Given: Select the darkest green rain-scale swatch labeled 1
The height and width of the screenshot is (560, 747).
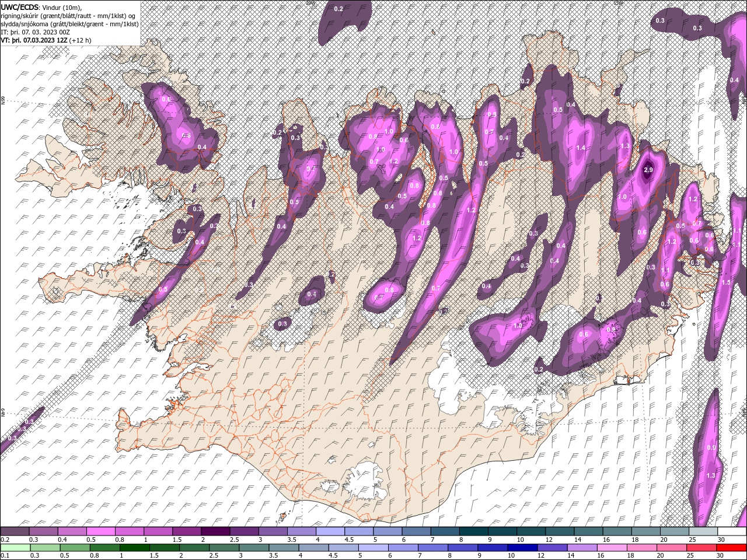Looking at the screenshot, I should (134, 548).
